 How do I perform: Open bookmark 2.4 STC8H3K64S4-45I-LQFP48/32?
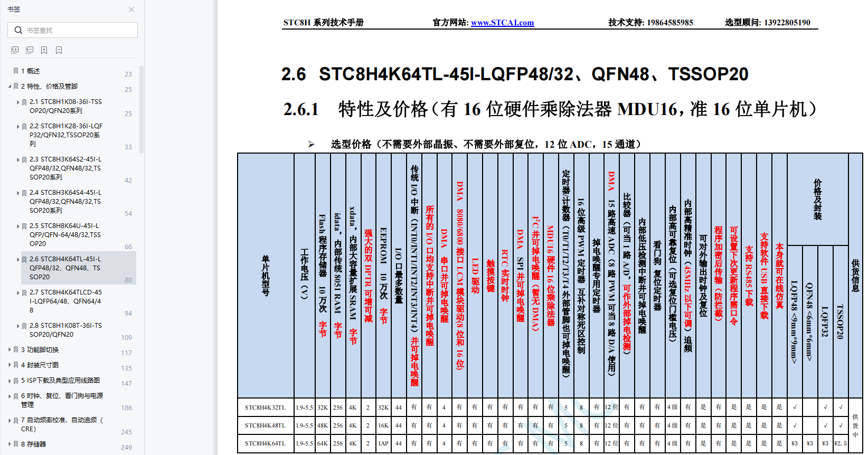pyautogui.click(x=65, y=201)
